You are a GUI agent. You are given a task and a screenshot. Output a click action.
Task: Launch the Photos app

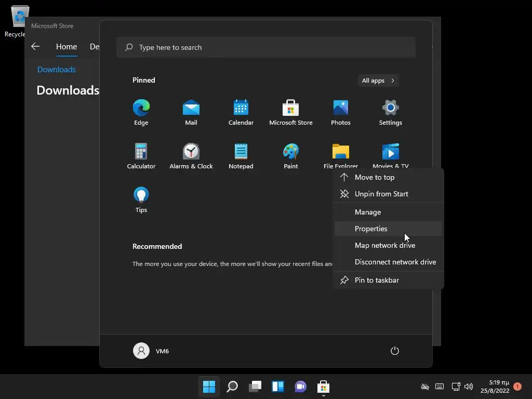(x=341, y=112)
